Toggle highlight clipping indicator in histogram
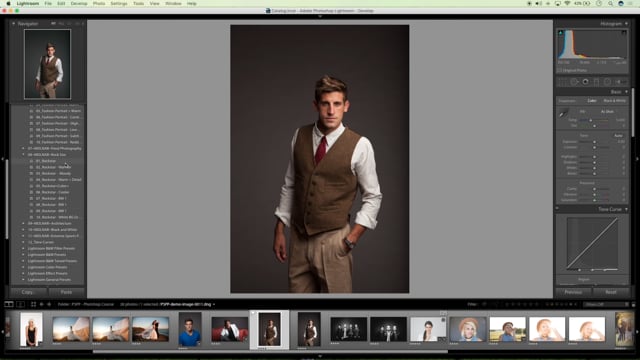The height and width of the screenshot is (360, 640). [x=624, y=32]
